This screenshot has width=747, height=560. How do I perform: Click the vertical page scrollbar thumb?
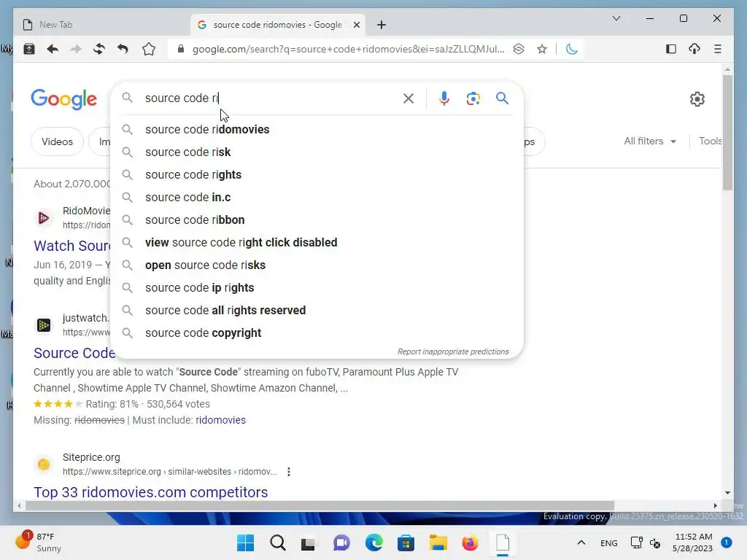click(x=727, y=133)
